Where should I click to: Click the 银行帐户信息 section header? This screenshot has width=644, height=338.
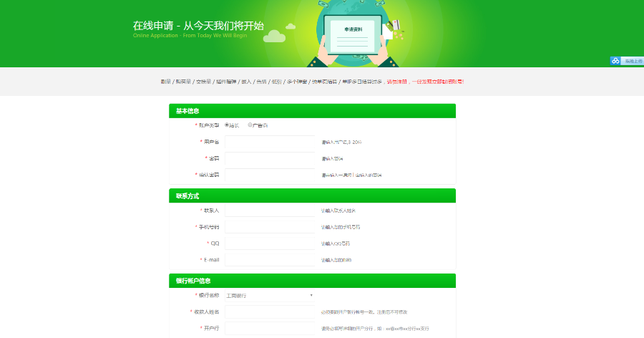click(x=312, y=281)
